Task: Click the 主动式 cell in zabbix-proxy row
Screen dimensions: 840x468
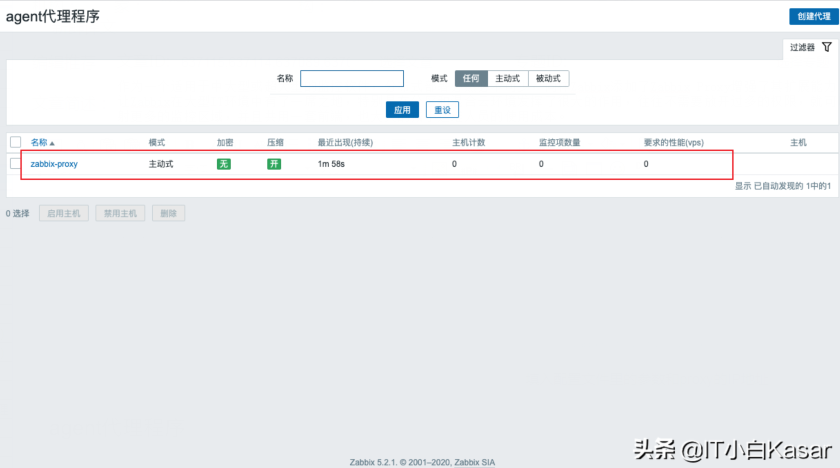Action: (x=161, y=164)
